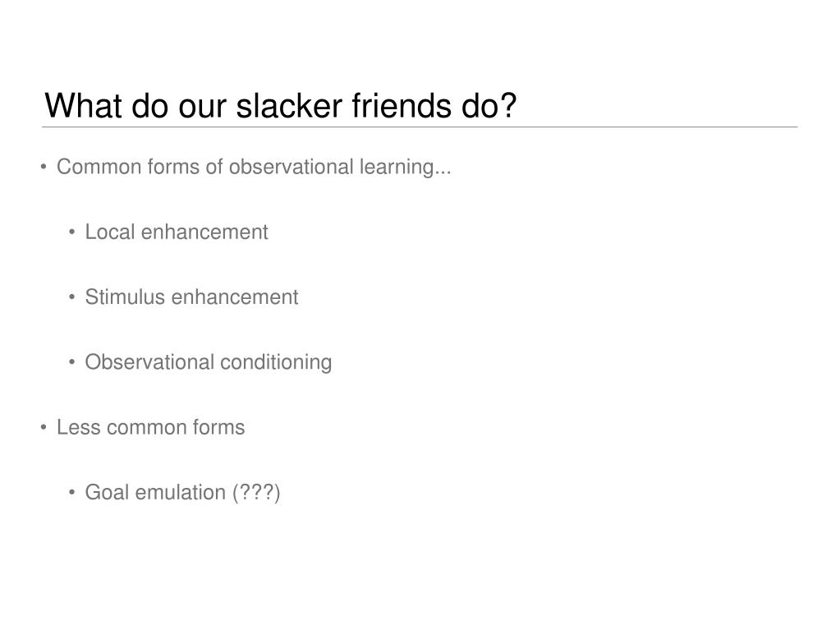Screen dimensions: 840x630
Task: Click the words "Goal emulation"
Action: [x=155, y=492]
